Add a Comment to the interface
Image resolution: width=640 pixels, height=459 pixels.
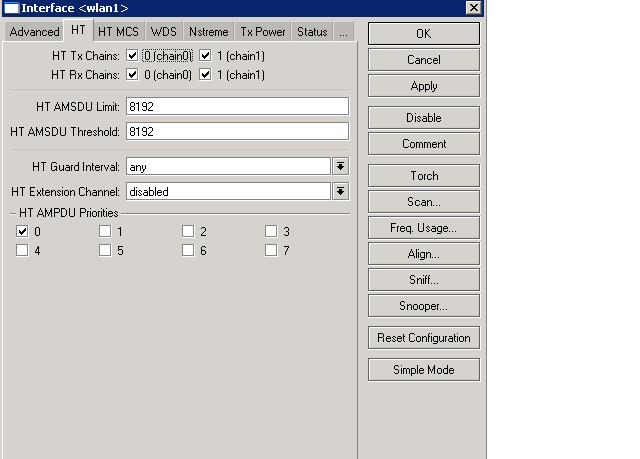click(x=424, y=144)
